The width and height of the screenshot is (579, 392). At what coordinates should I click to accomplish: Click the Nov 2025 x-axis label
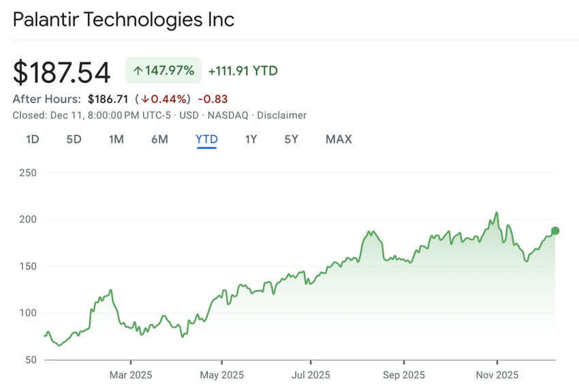pyautogui.click(x=497, y=375)
